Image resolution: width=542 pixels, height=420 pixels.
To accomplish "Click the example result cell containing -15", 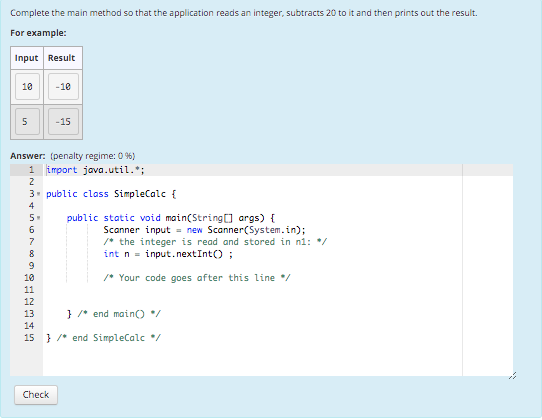I will click(63, 122).
